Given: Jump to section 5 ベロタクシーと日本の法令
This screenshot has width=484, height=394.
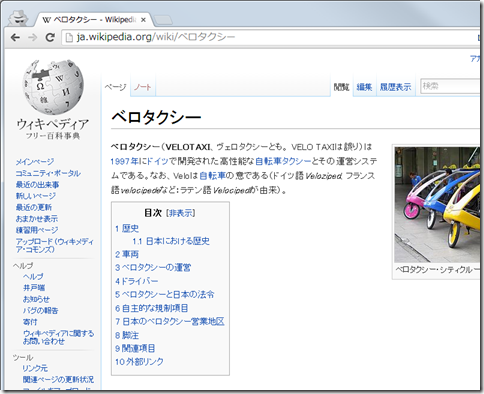Looking at the screenshot, I should pos(165,294).
